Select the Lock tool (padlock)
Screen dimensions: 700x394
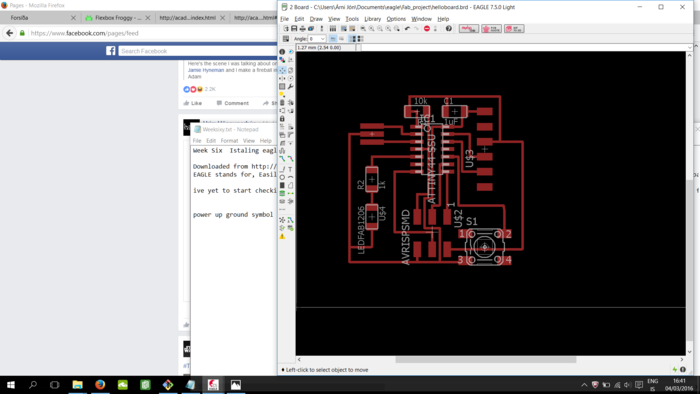point(282,119)
